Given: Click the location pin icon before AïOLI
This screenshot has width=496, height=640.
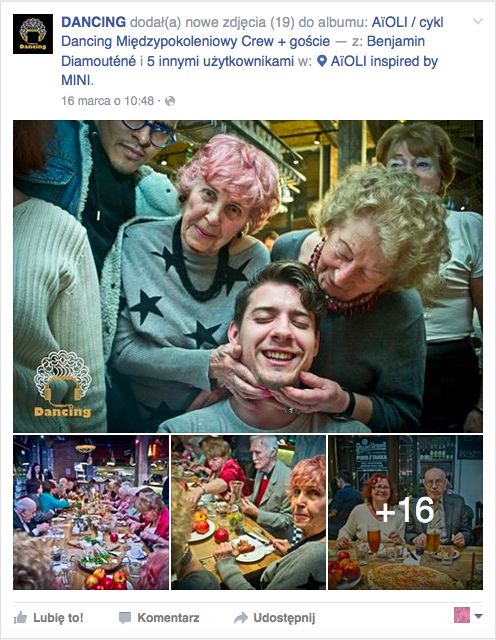Looking at the screenshot, I should click(322, 61).
